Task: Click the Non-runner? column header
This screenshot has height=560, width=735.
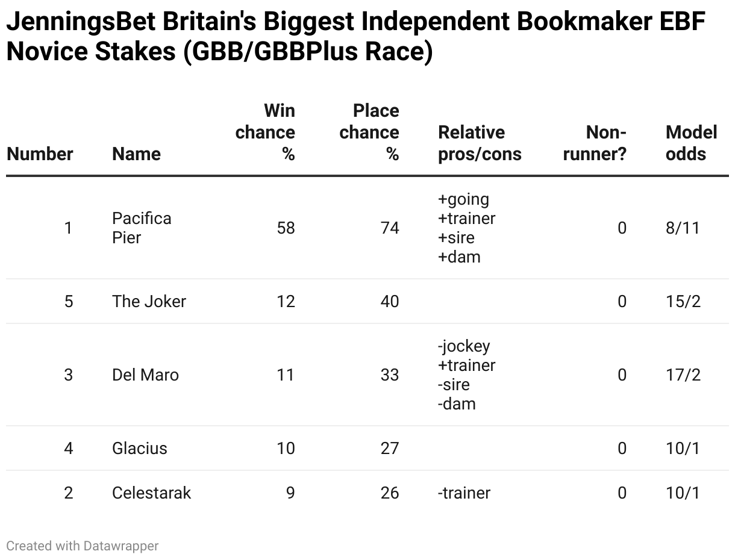Action: [595, 143]
